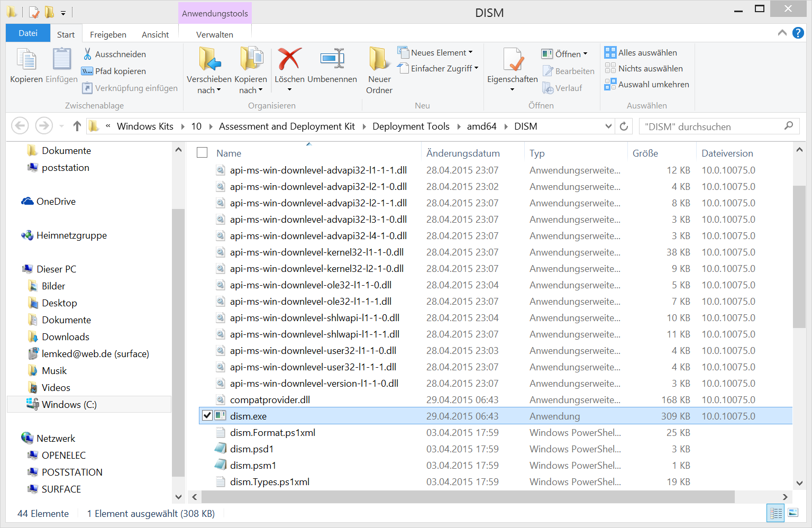Click Nichts auswählen in ribbon
Viewport: 812px width, 528px height.
point(644,68)
